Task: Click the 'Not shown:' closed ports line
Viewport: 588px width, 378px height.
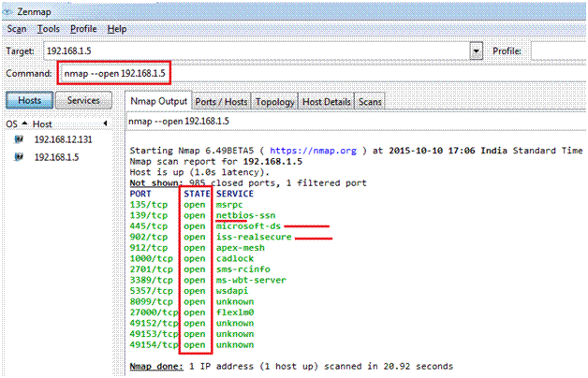Action: pyautogui.click(x=248, y=183)
